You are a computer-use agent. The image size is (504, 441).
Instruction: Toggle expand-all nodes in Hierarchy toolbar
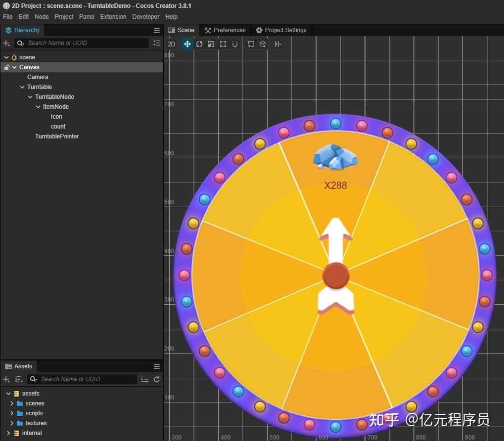coord(156,43)
